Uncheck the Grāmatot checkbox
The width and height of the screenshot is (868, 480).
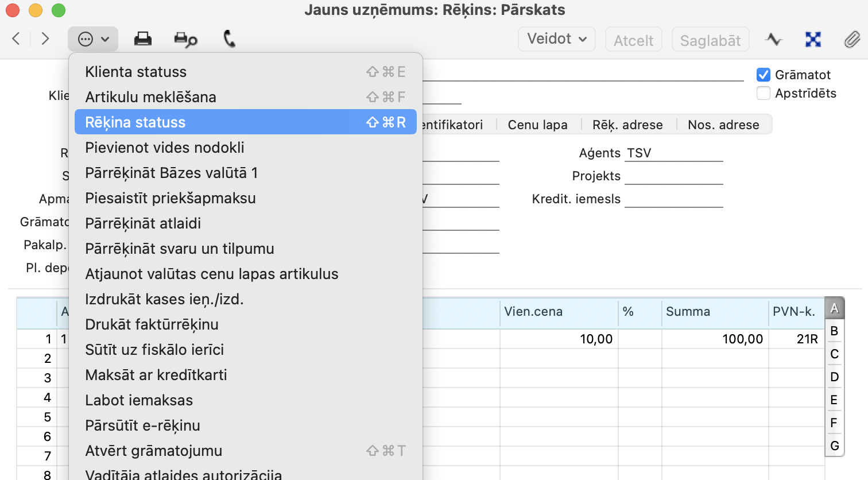click(x=763, y=75)
